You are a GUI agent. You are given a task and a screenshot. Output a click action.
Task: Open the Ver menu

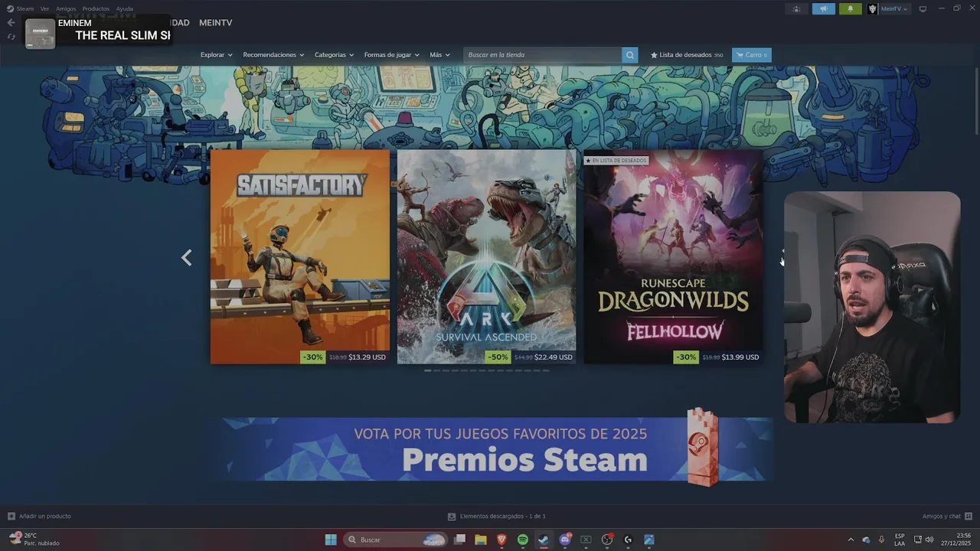(x=44, y=8)
